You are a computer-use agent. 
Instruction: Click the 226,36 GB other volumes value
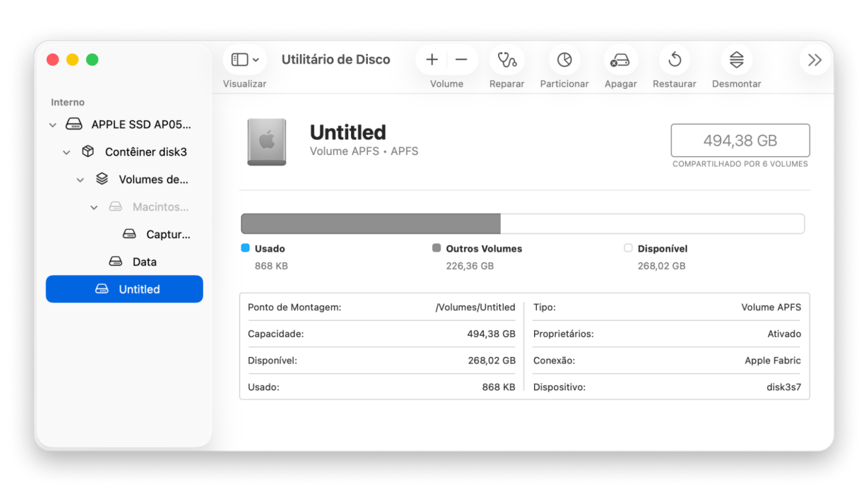[470, 266]
